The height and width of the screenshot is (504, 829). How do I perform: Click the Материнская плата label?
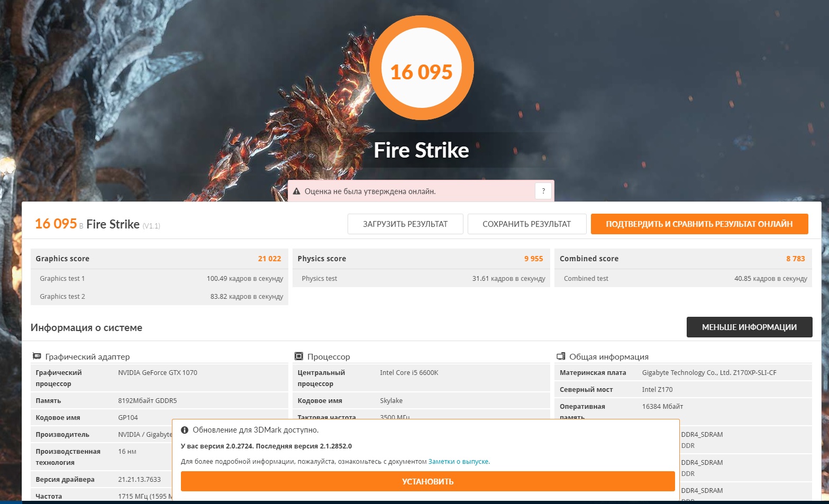(593, 372)
